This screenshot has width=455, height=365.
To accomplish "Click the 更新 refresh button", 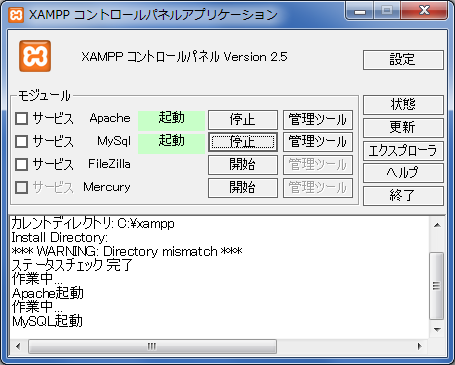I will tap(403, 128).
